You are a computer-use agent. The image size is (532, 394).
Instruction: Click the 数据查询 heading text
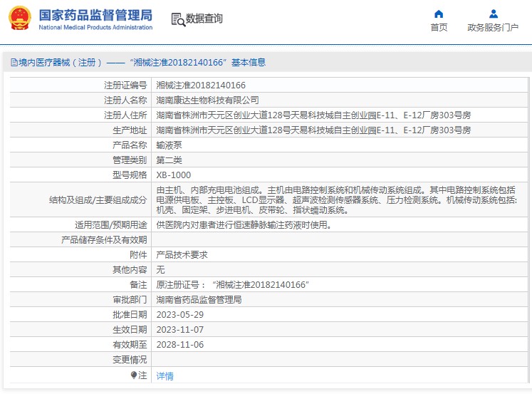(204, 19)
